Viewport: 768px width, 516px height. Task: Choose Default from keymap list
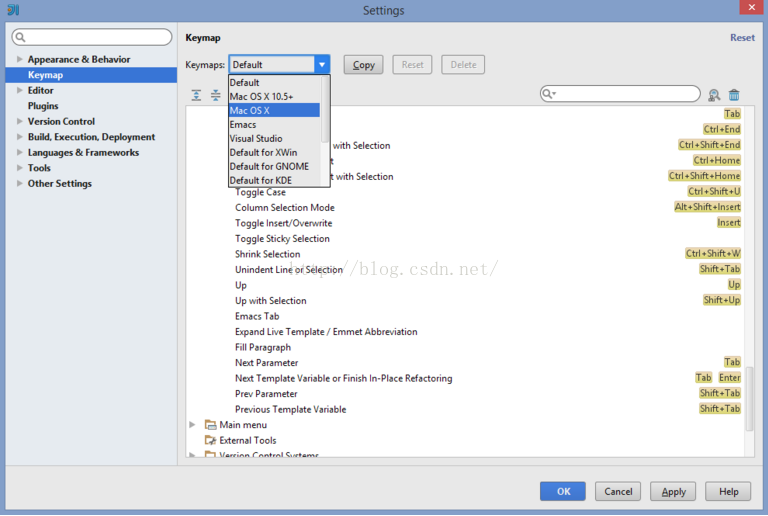coord(274,82)
